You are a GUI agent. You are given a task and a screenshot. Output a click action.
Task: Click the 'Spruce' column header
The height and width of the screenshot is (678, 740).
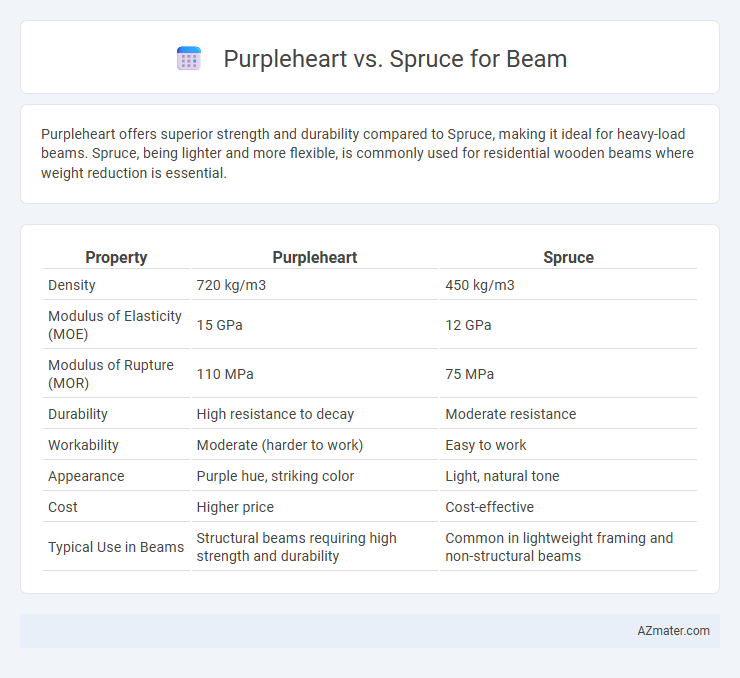coord(568,257)
